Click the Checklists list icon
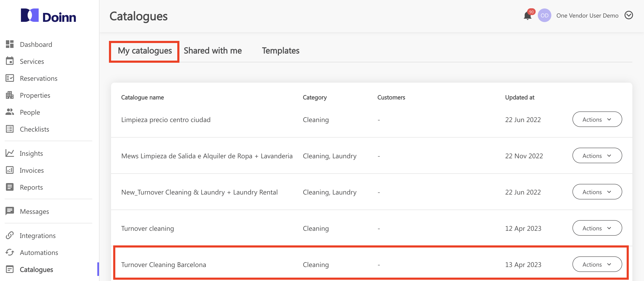 point(10,129)
